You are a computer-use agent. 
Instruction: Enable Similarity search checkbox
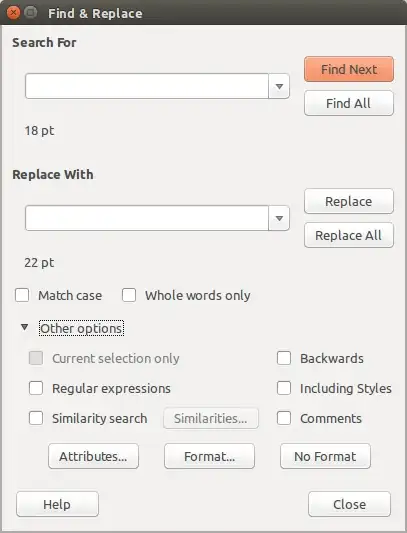pos(36,418)
